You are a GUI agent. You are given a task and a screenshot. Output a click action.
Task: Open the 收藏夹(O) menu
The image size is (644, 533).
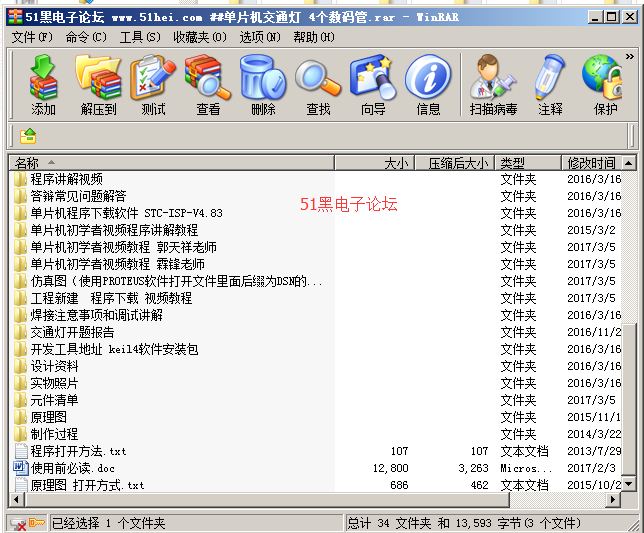click(x=200, y=37)
